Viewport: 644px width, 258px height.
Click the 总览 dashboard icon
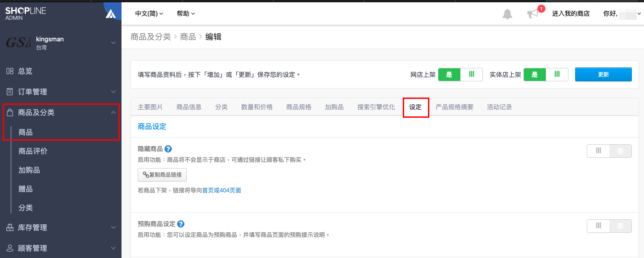click(x=10, y=71)
